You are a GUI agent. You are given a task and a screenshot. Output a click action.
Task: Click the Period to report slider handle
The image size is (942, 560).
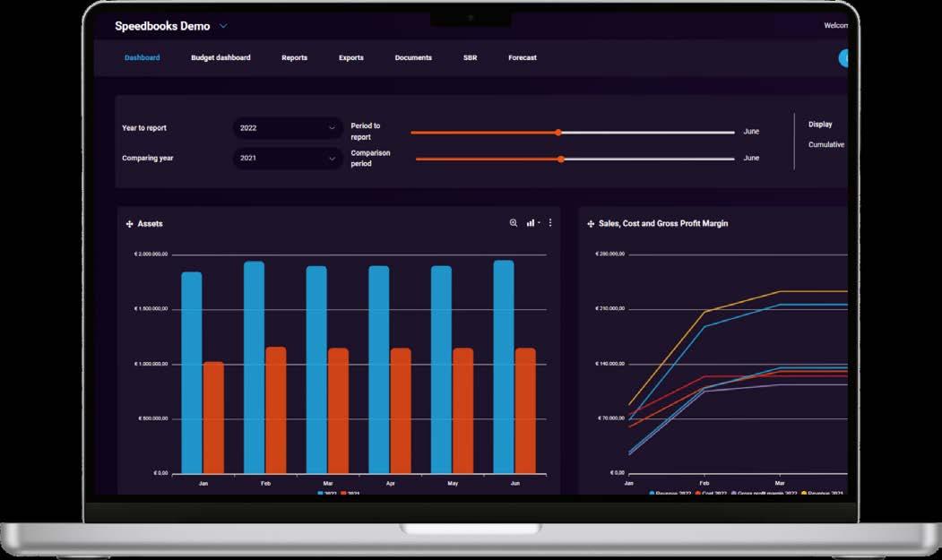point(558,133)
